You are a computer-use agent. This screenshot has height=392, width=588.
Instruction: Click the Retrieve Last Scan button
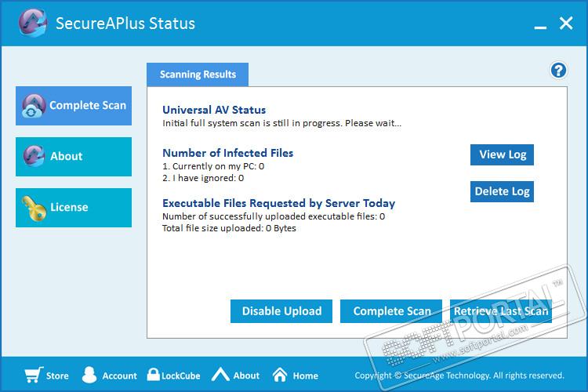(501, 311)
